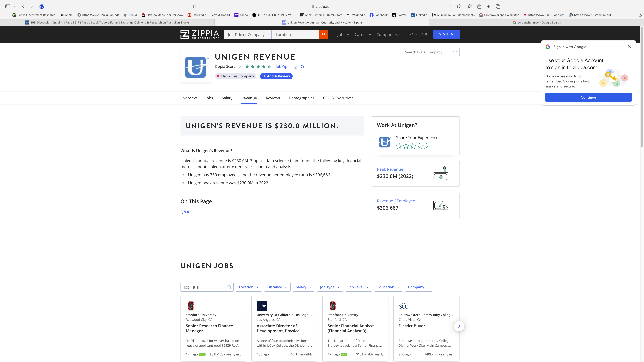The image size is (644, 362).
Task: Rate Unigen with the first star
Action: click(x=399, y=146)
